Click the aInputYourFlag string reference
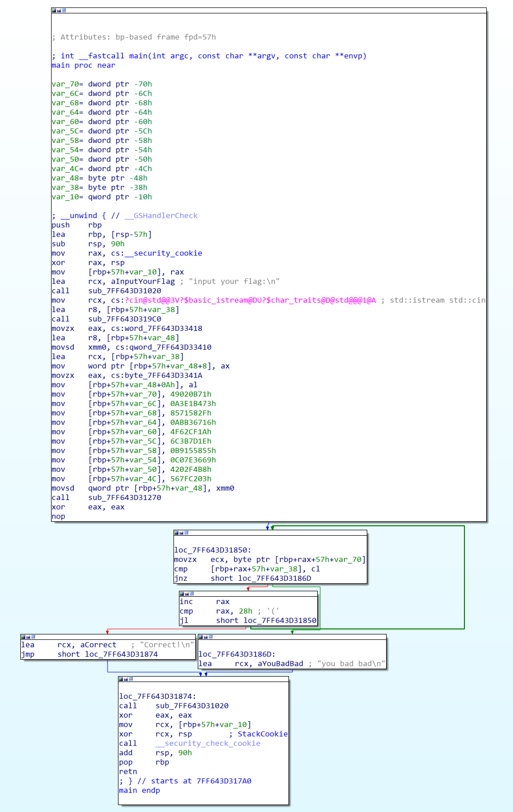This screenshot has width=513, height=812. click(143, 281)
